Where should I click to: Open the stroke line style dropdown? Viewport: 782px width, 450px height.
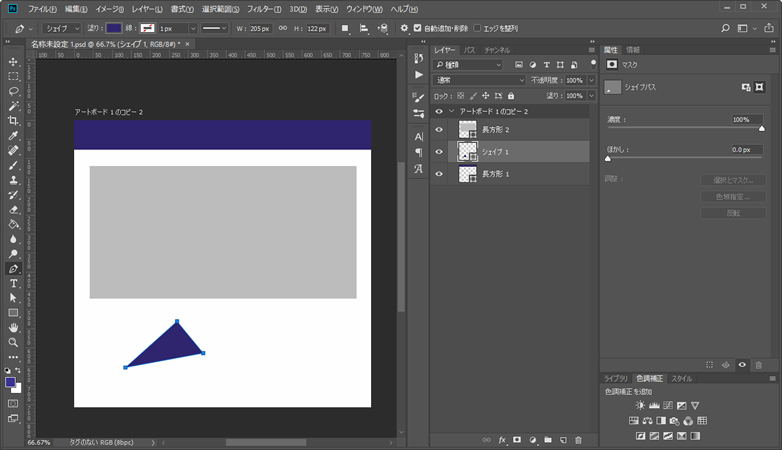click(214, 28)
